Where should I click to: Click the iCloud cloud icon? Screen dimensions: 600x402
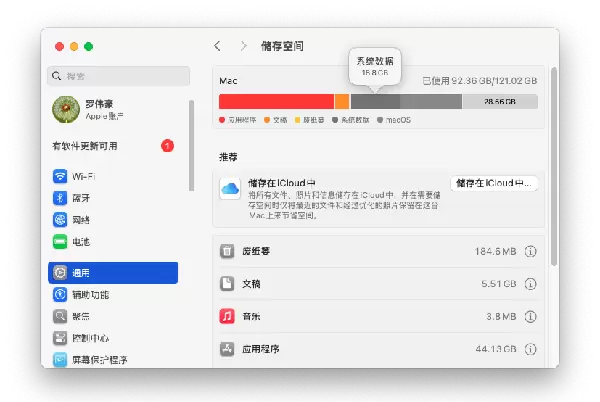pos(230,189)
